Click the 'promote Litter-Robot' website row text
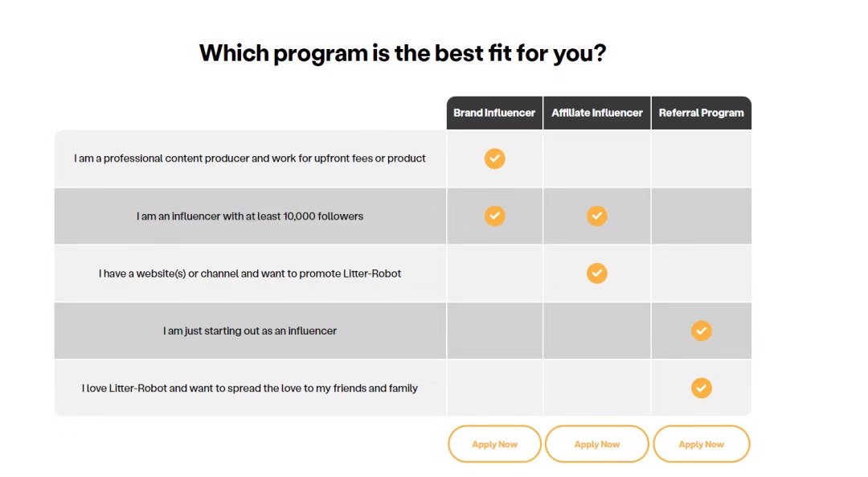 tap(250, 273)
